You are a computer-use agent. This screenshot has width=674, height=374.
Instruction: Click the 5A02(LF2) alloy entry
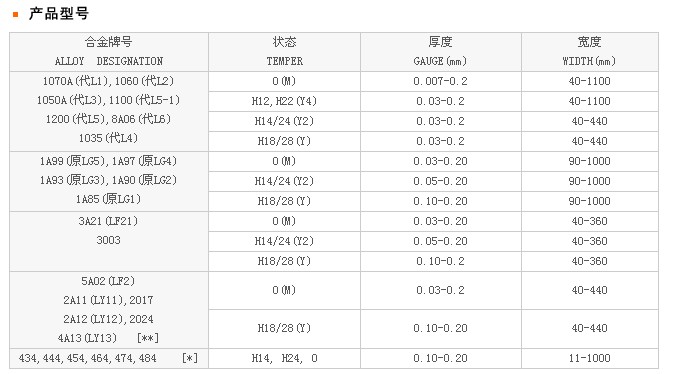coord(108,281)
